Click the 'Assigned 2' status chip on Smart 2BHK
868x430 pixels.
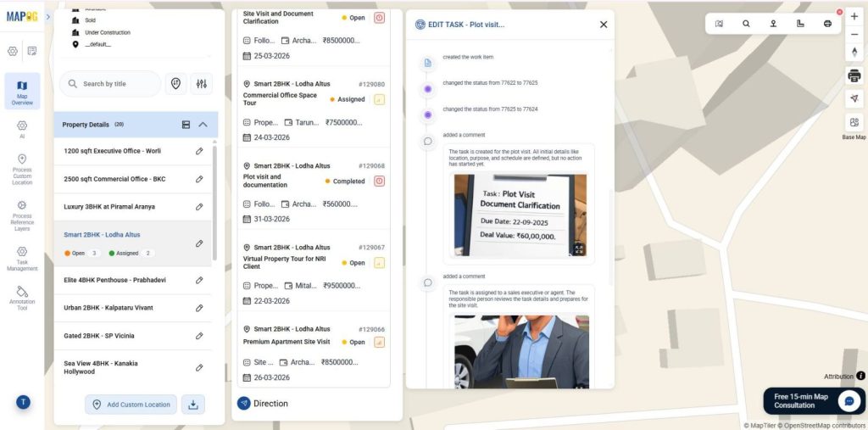pos(131,254)
